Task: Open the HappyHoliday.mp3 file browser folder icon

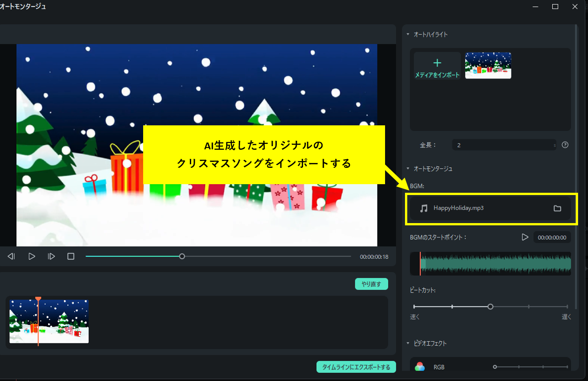Action: [x=557, y=208]
